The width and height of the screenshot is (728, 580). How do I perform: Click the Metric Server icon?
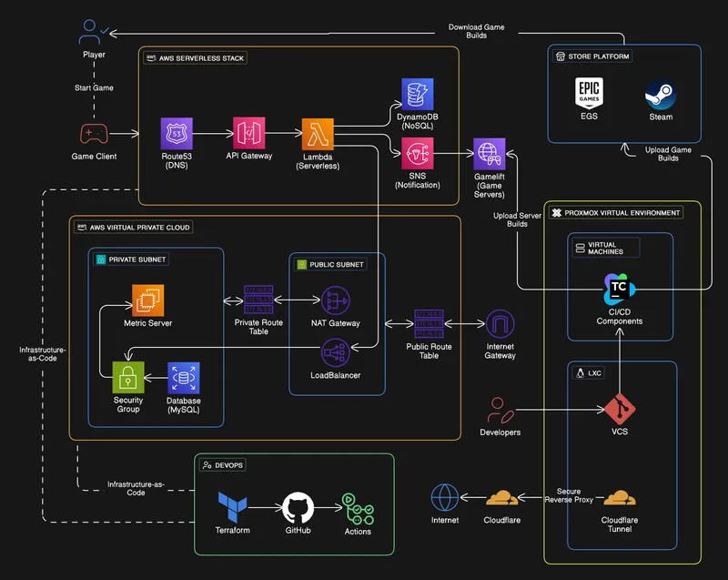click(x=148, y=300)
